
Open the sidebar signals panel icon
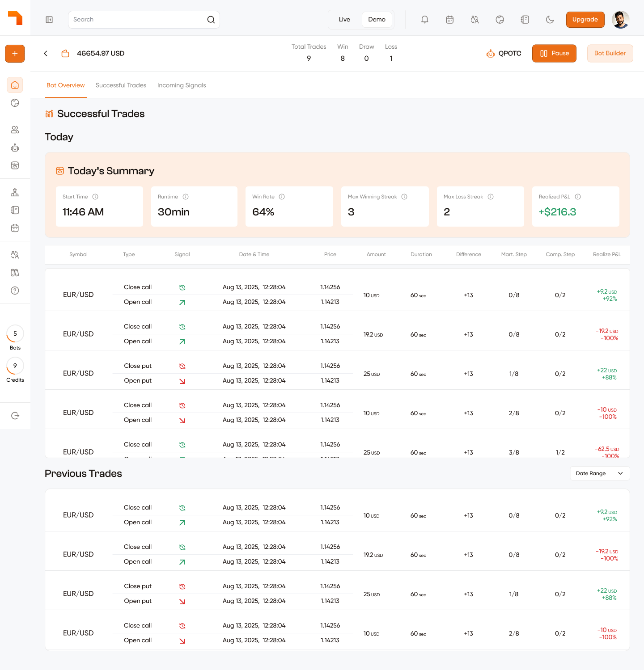point(15,165)
